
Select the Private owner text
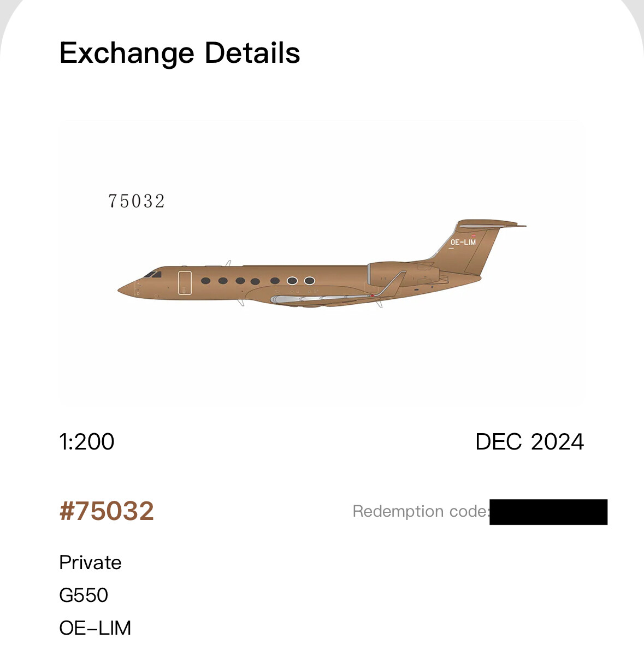coord(90,563)
